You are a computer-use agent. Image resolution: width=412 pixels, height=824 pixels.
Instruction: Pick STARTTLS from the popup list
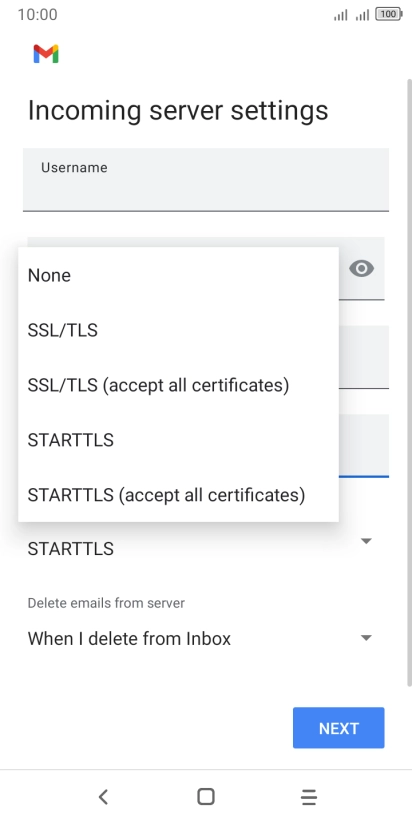click(178, 440)
